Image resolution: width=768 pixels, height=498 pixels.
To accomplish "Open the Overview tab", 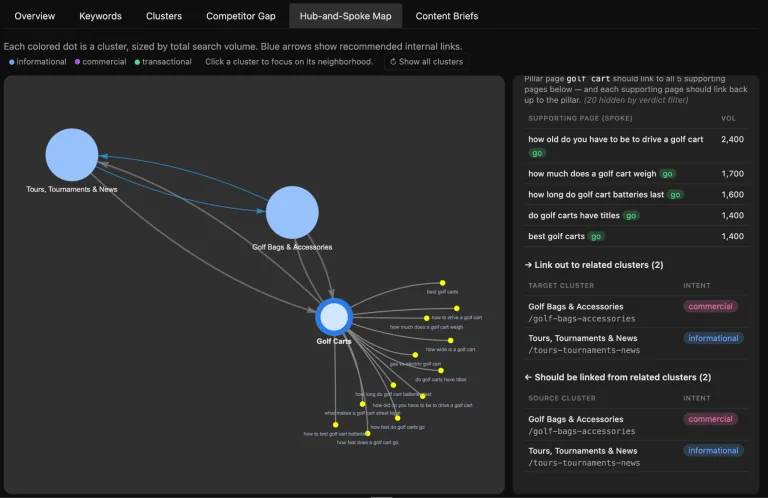I will click(x=35, y=16).
